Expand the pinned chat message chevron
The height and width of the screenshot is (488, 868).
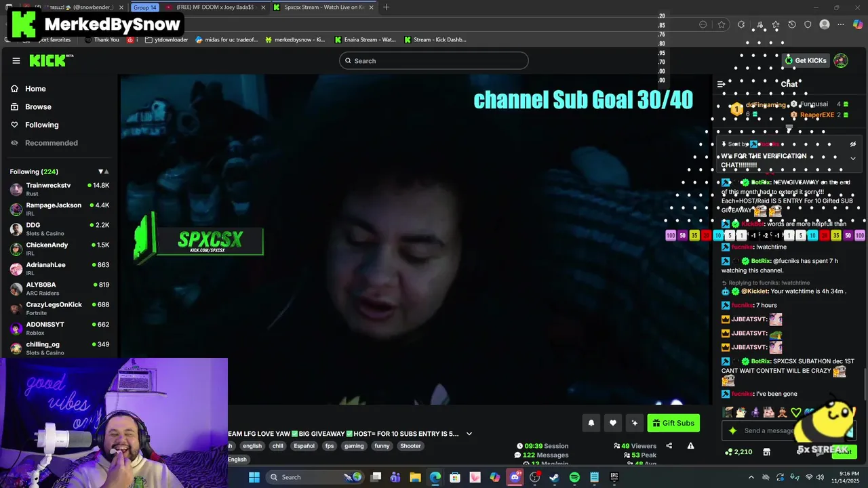coord(853,158)
